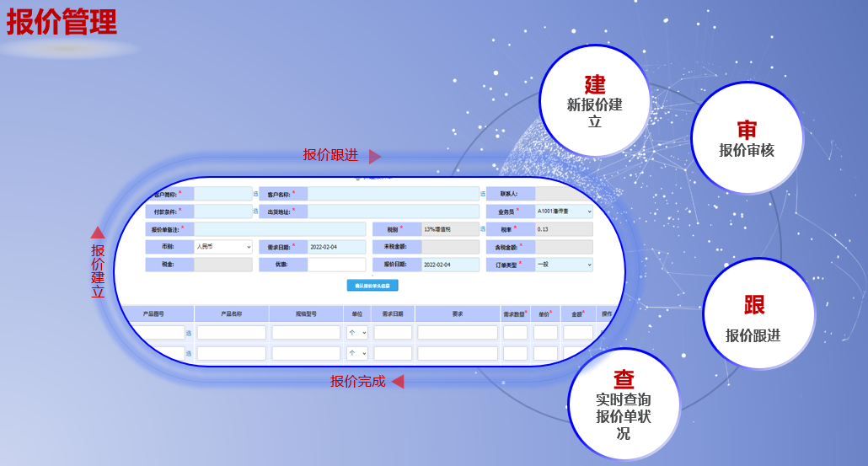Expand the 币别 currency dropdown
The width and height of the screenshot is (868, 466).
[x=222, y=247]
